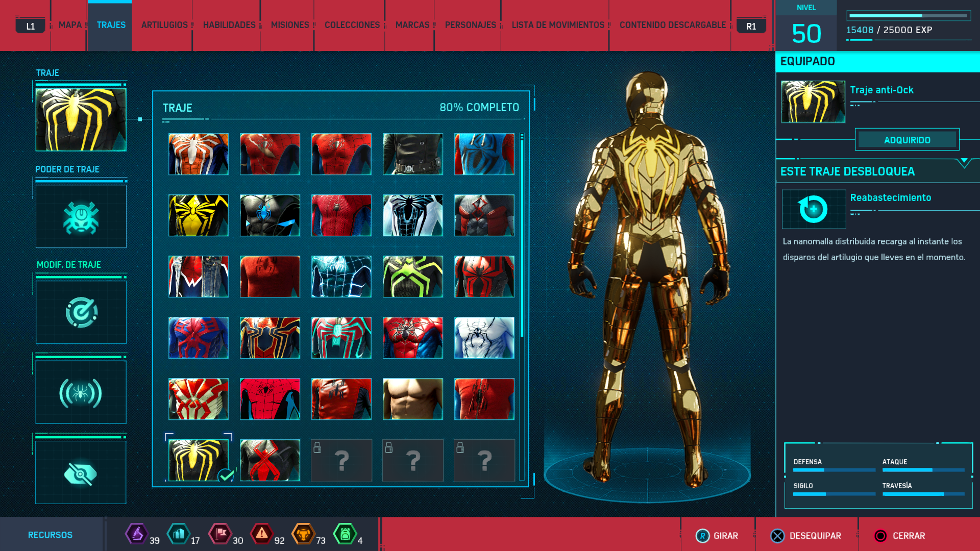Click the green backpack token icon

(x=345, y=534)
